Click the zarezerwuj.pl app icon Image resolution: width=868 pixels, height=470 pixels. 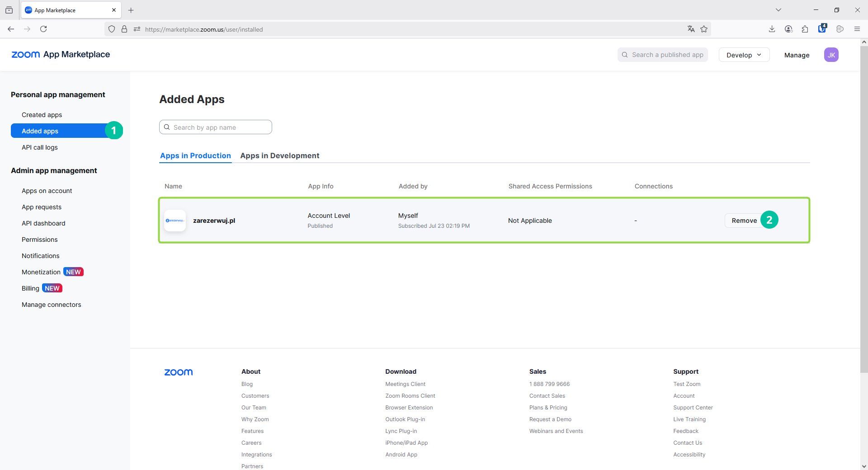(175, 221)
